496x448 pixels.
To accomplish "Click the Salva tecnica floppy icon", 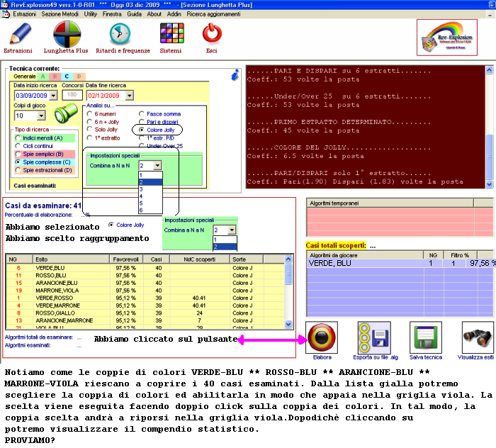I will (425, 337).
